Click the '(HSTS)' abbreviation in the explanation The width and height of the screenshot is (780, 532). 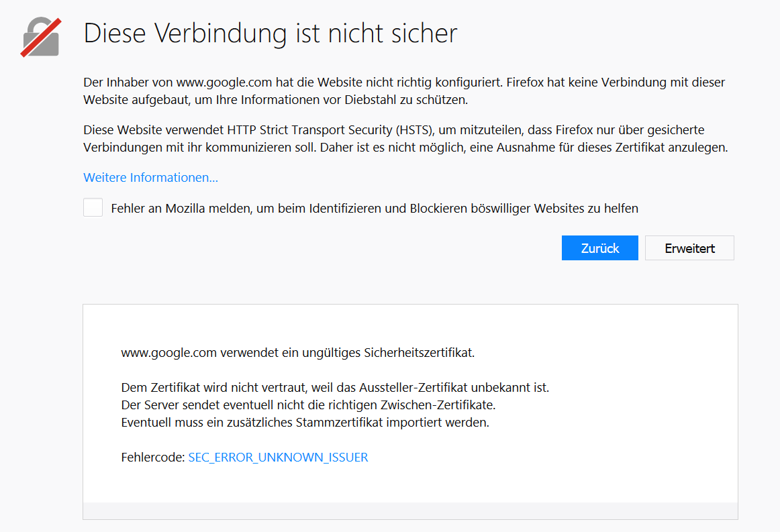[x=412, y=130]
